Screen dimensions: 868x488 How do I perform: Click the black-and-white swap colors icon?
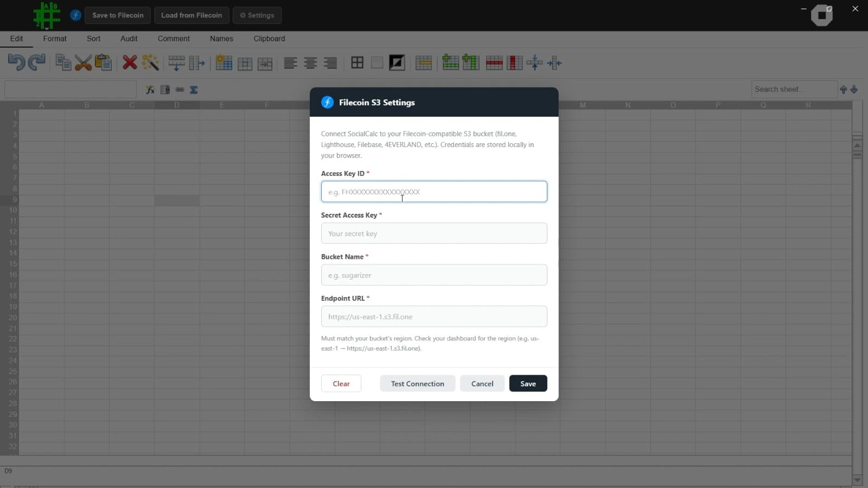tap(397, 62)
